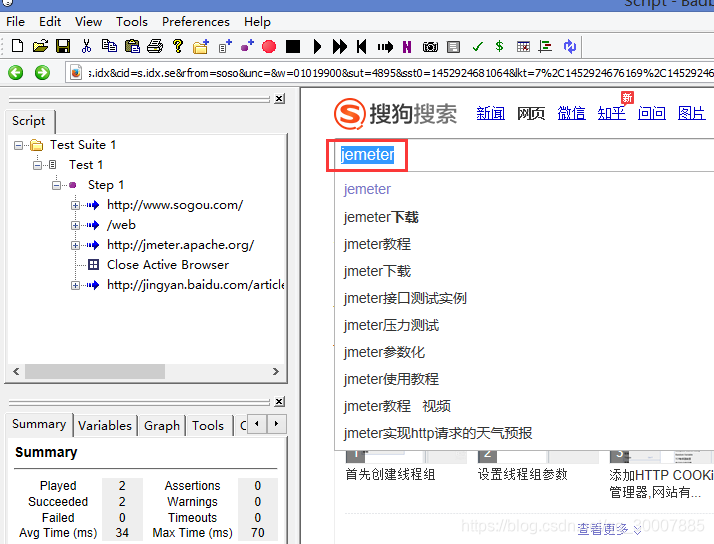This screenshot has width=714, height=544.
Task: Go forward with the green right arrow
Action: (42, 72)
